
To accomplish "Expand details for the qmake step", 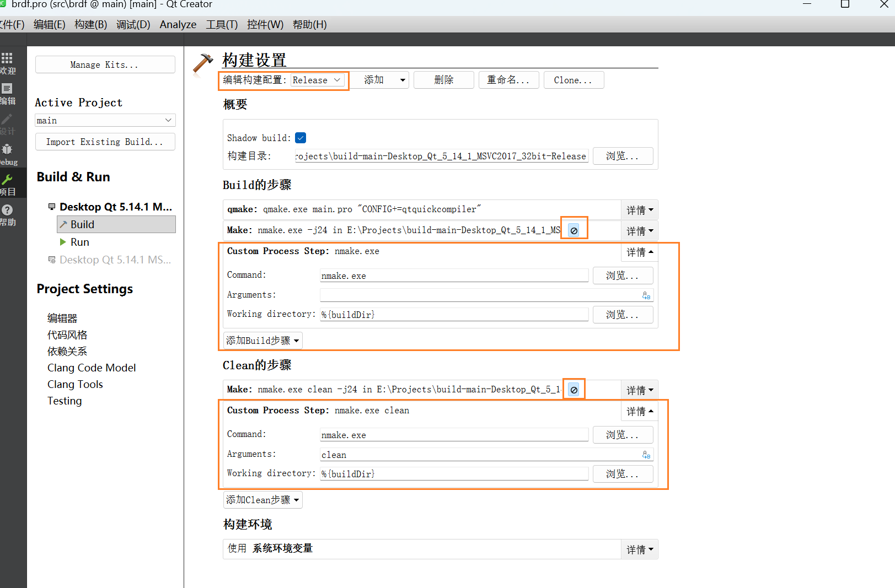I will pos(640,210).
